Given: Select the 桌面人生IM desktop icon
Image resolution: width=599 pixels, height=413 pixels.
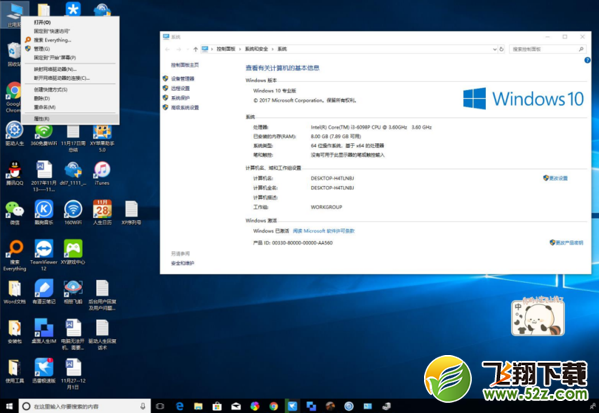Looking at the screenshot, I should pos(44,331).
